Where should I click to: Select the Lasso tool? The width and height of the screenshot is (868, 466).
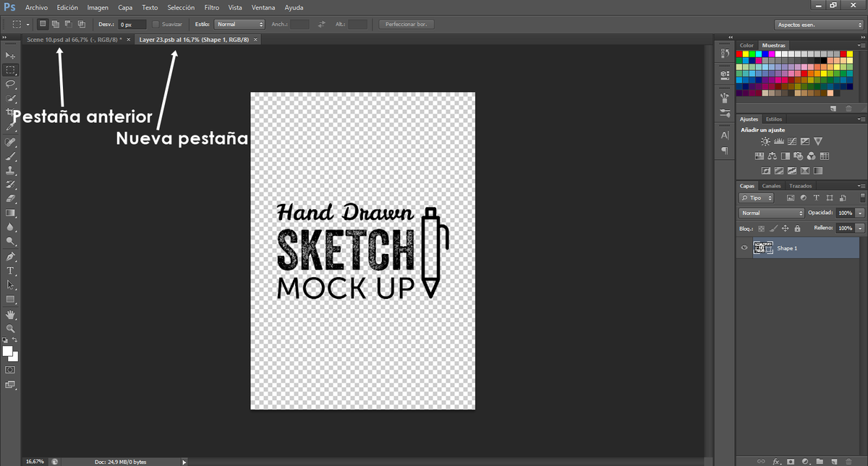pyautogui.click(x=10, y=85)
